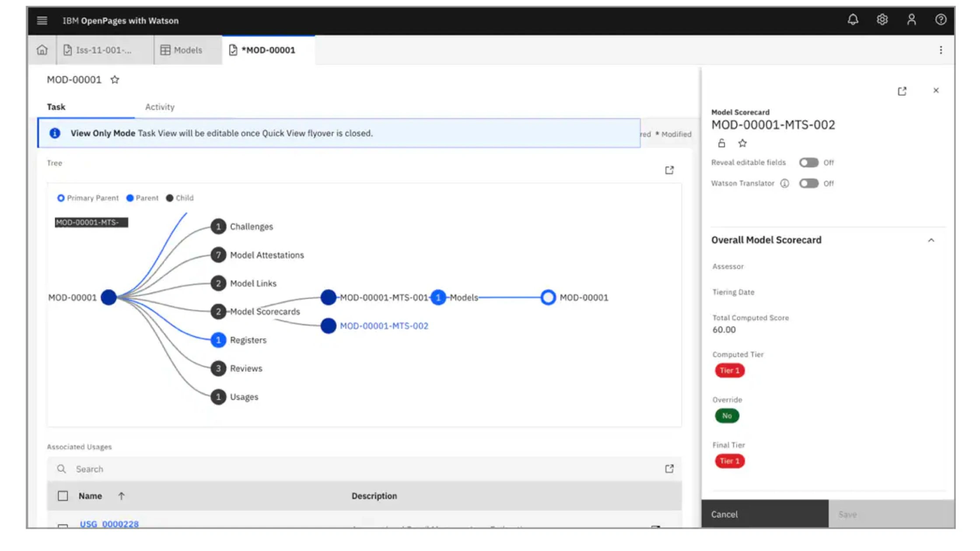Click the notifications bell icon
980x551 pixels.
(853, 20)
